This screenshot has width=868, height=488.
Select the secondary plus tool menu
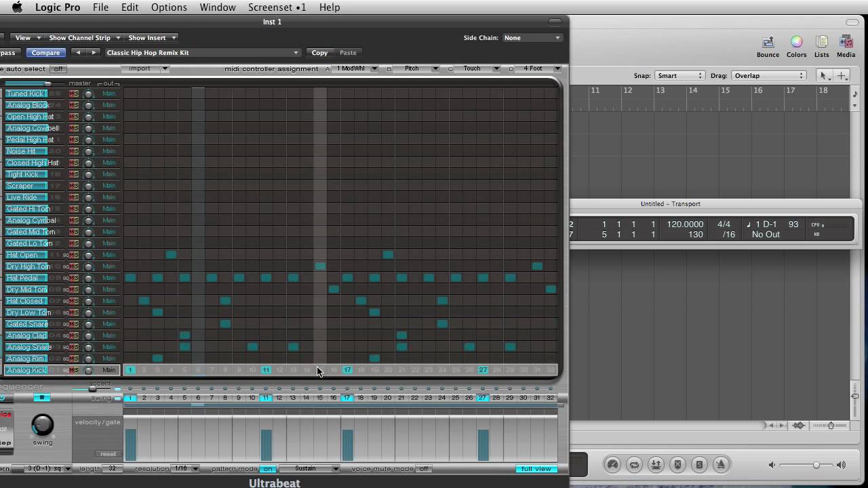[842, 76]
